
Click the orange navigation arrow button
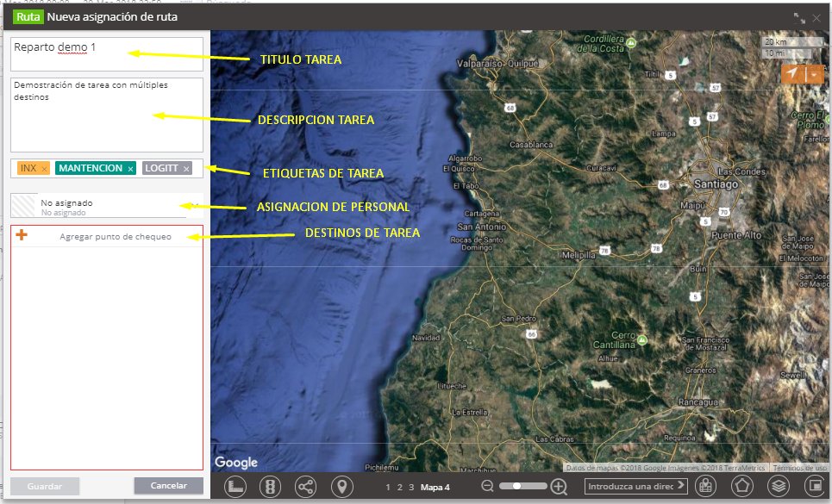point(792,74)
